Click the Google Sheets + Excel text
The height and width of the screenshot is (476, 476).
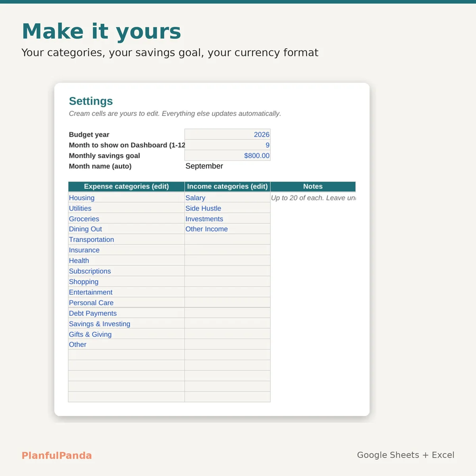pyautogui.click(x=405, y=455)
